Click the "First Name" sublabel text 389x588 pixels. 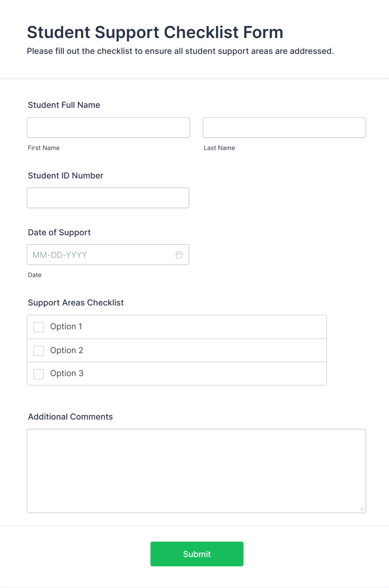click(x=44, y=148)
